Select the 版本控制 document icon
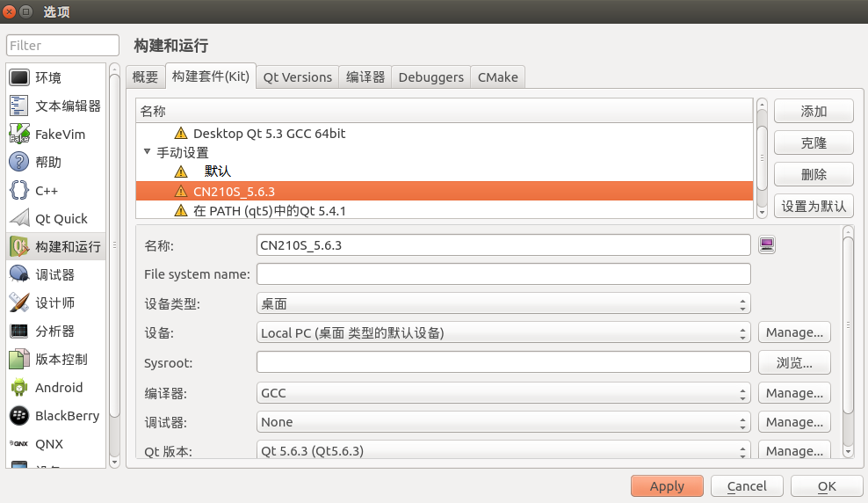Viewport: 868px width, 503px height. (x=18, y=360)
